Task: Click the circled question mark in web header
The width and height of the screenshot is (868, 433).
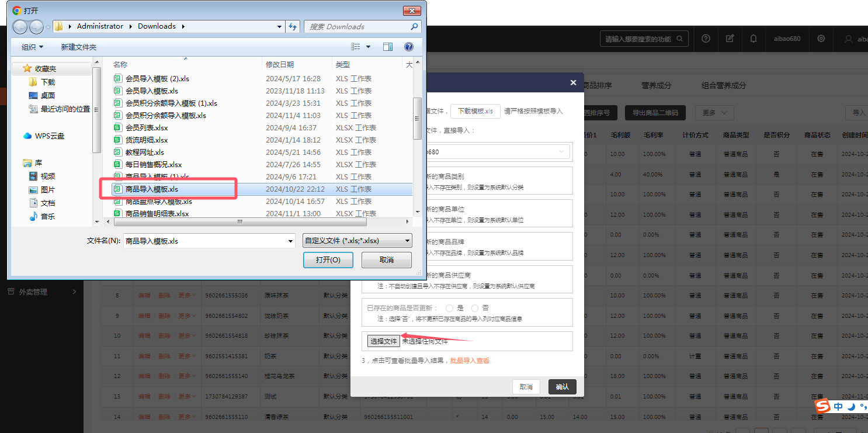Action: [706, 39]
